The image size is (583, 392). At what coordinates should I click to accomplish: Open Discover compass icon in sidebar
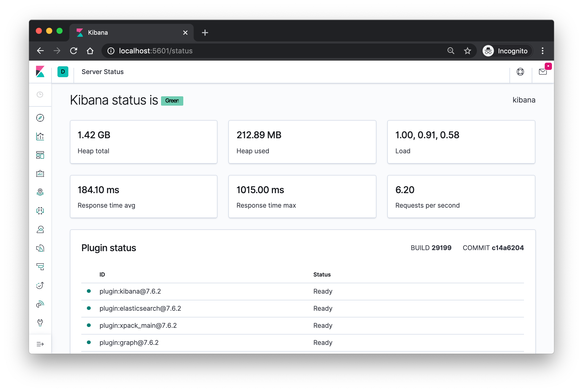[x=40, y=118]
